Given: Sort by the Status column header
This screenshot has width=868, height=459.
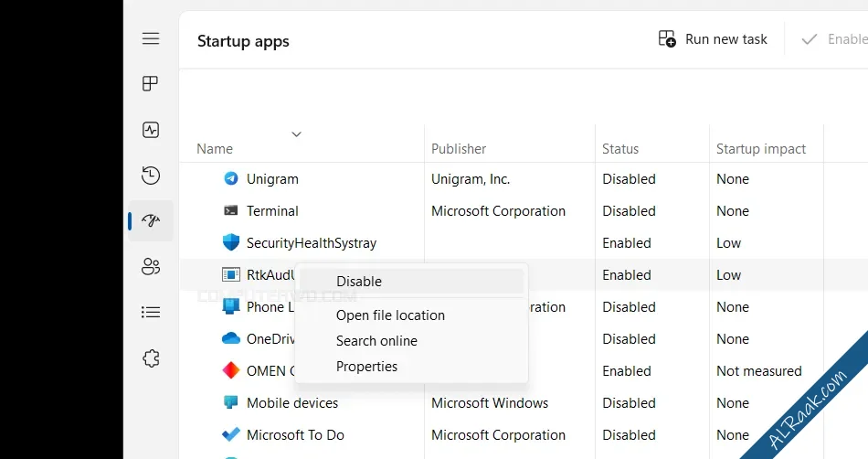Looking at the screenshot, I should click(x=620, y=148).
